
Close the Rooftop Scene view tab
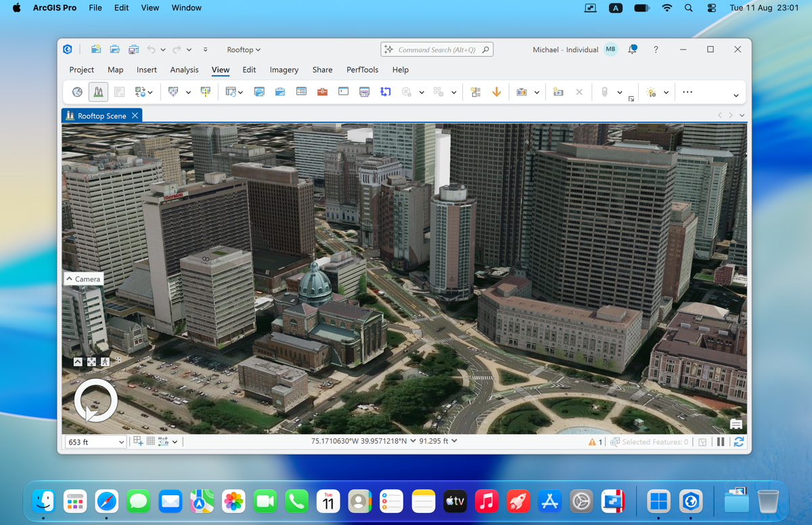pos(135,116)
